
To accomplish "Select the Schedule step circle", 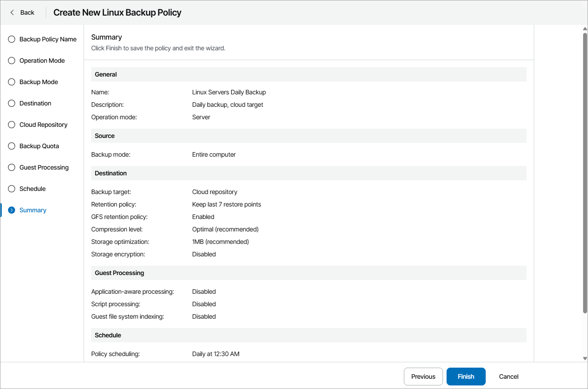I will pos(12,189).
